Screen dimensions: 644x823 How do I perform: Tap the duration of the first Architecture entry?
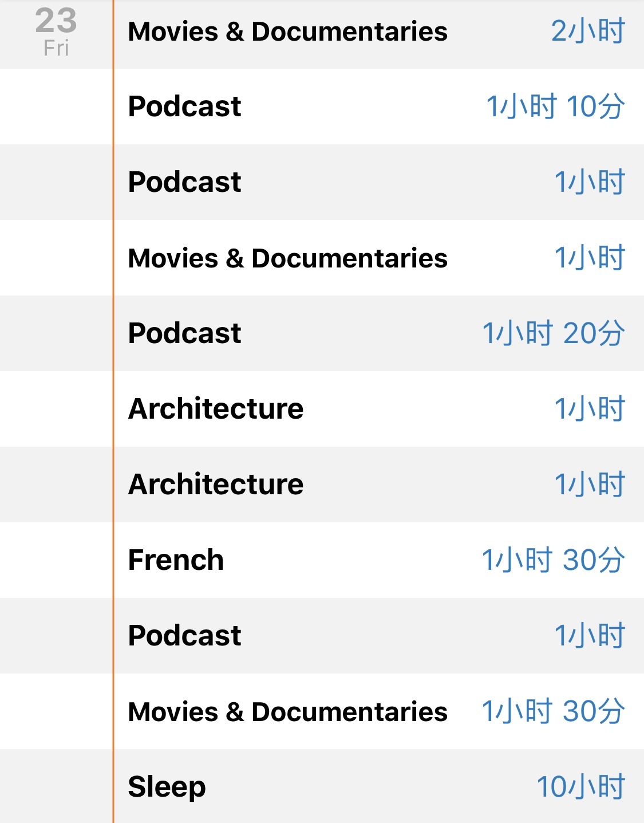coord(590,409)
